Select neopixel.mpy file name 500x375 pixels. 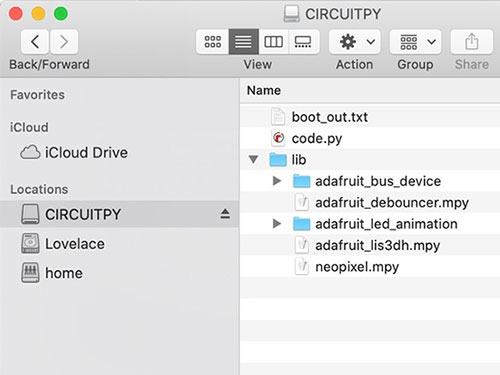pyautogui.click(x=357, y=267)
